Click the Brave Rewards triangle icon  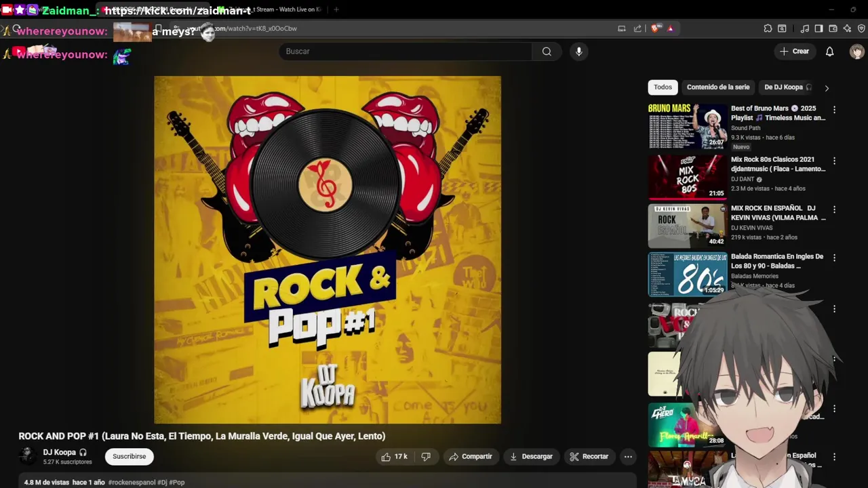(x=670, y=28)
